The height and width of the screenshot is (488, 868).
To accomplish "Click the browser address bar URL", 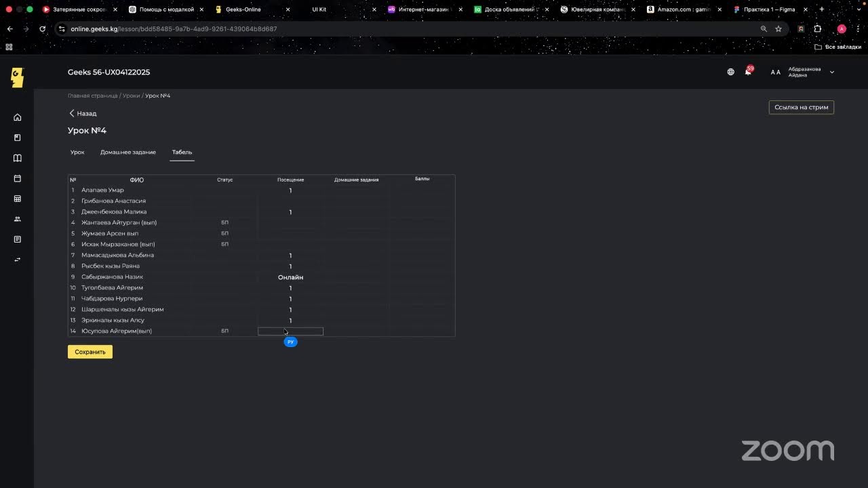I will [174, 29].
